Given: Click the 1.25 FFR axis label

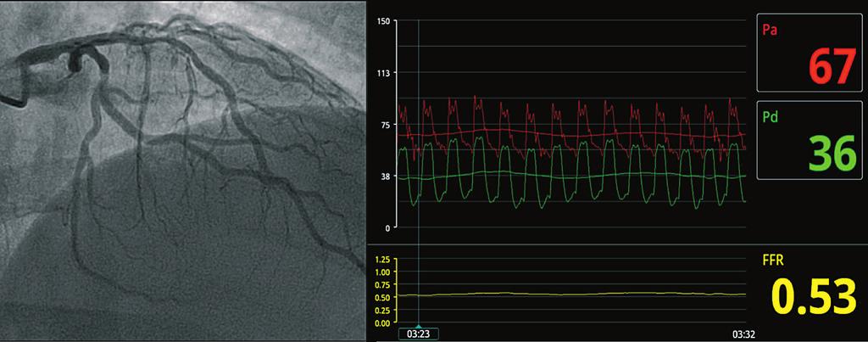Looking at the screenshot, I should (x=383, y=260).
